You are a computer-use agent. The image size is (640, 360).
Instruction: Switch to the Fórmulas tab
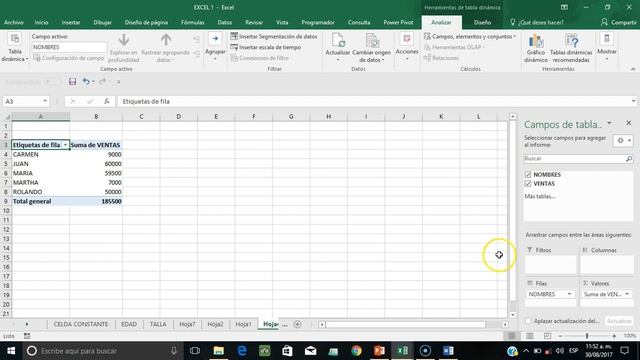point(193,22)
